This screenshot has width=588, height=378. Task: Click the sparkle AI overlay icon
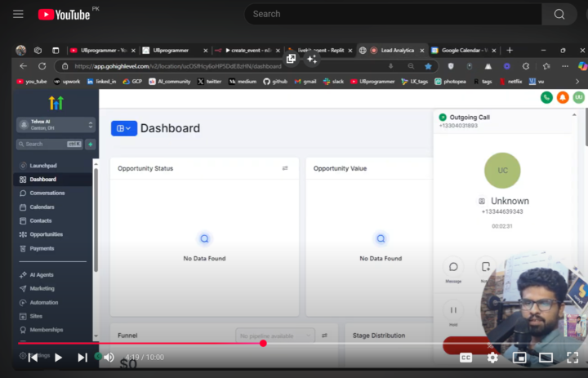click(x=312, y=59)
